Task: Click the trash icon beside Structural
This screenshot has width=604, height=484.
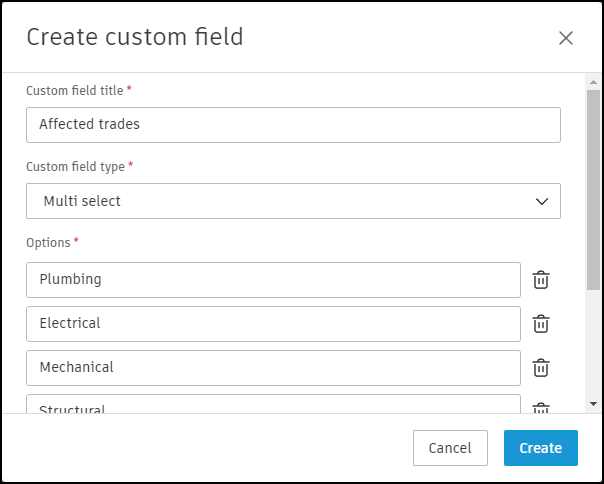Action: point(541,408)
